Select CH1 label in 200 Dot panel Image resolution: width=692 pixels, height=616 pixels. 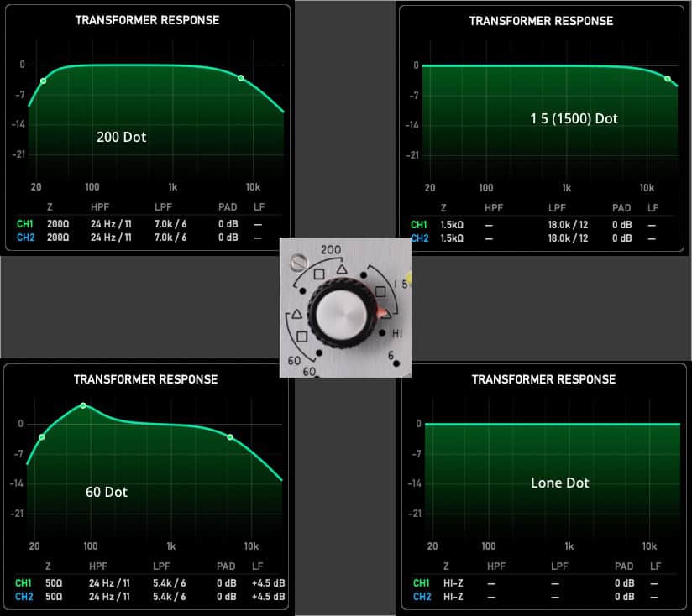(x=25, y=224)
